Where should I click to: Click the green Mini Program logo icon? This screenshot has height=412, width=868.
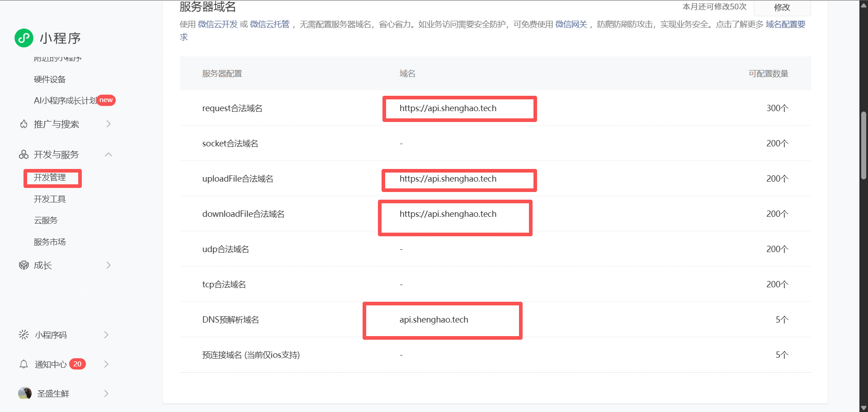click(x=24, y=38)
